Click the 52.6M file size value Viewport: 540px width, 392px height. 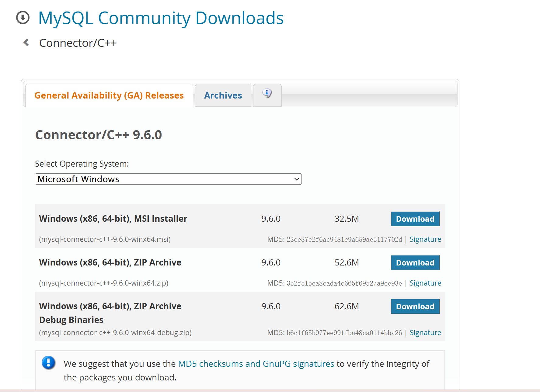pos(347,262)
